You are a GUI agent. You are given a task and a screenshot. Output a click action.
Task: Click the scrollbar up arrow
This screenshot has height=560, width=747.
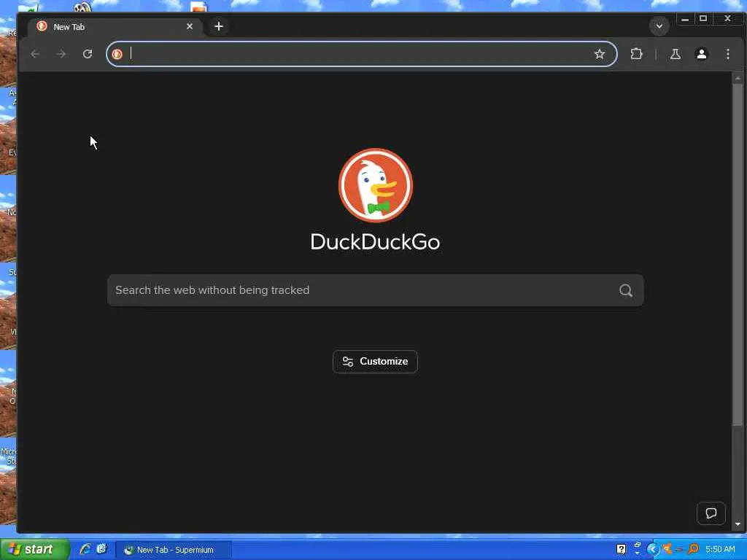(x=738, y=77)
